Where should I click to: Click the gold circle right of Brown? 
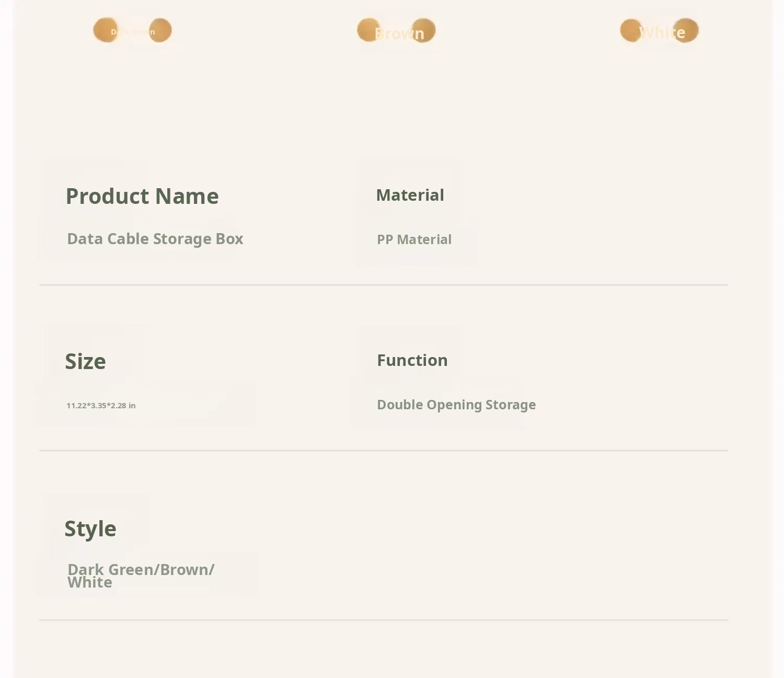pos(423,30)
